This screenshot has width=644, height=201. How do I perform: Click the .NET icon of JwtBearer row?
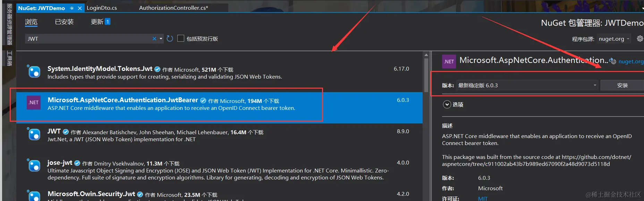34,103
